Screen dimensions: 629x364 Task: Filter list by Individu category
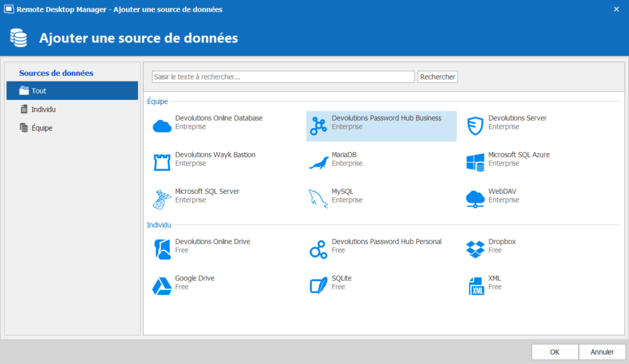pyautogui.click(x=72, y=109)
